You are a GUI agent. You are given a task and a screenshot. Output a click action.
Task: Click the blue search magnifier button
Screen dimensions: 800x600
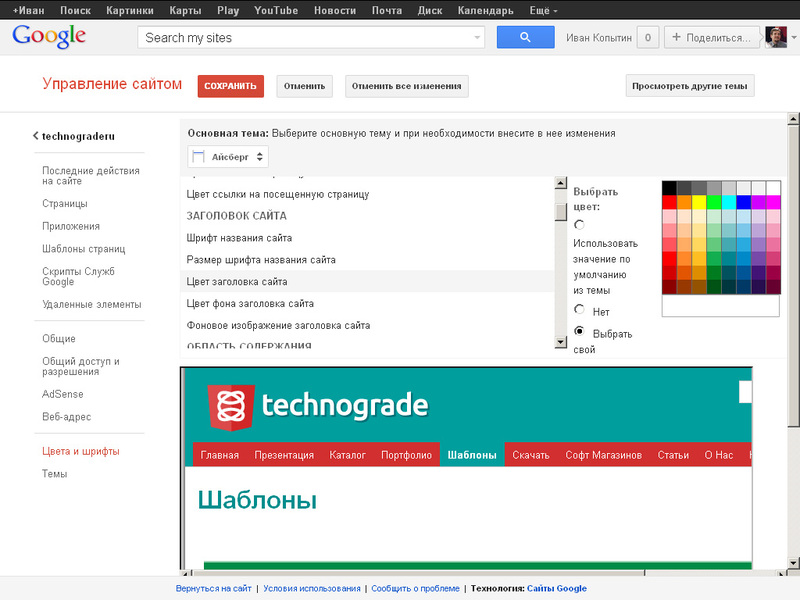tap(526, 37)
